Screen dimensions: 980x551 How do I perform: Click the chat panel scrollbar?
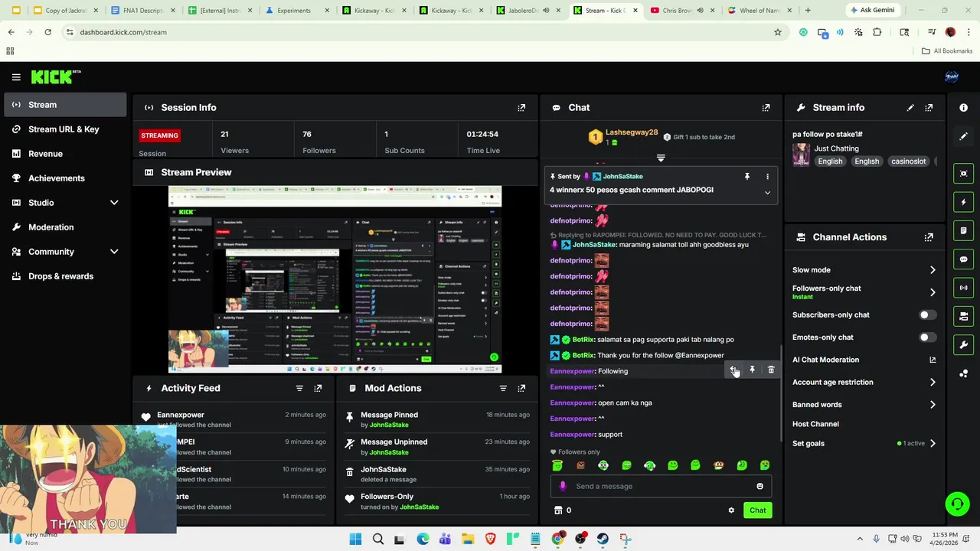(781, 394)
